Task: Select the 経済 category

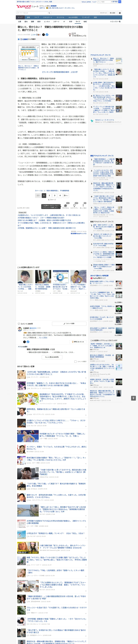Action: 39,21
